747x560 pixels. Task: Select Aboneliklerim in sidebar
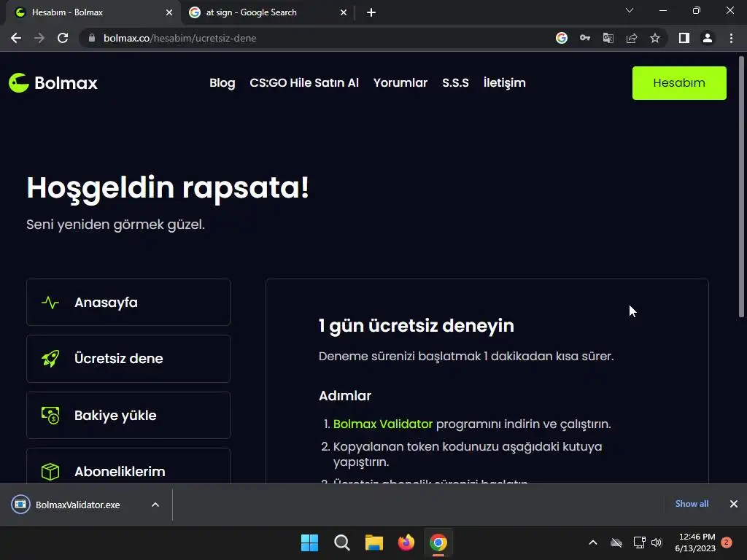click(128, 467)
